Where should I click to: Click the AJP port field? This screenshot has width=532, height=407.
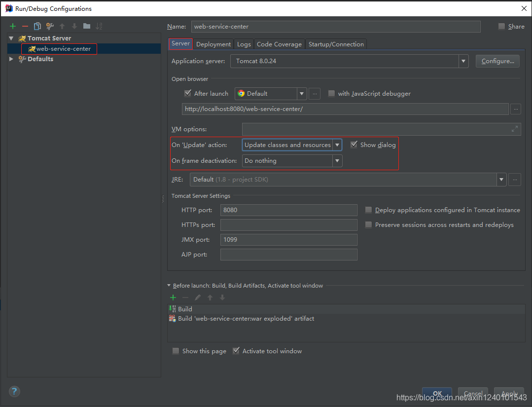[289, 255]
